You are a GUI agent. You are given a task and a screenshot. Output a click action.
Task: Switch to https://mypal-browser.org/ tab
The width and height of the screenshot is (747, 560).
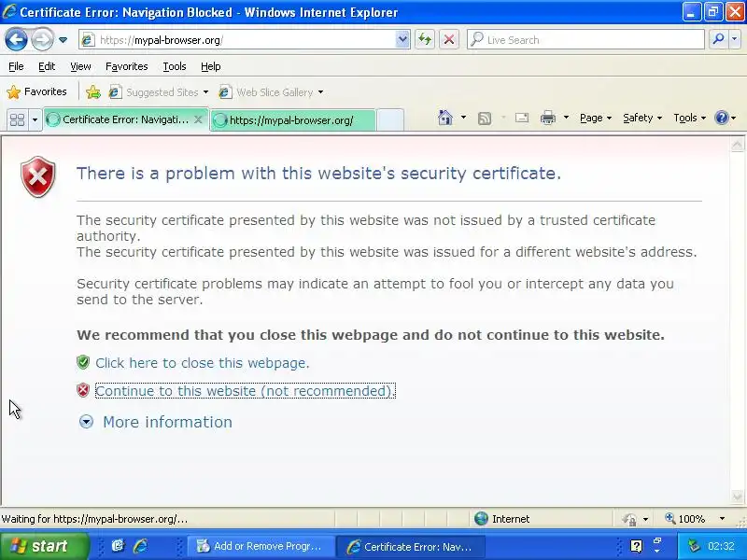point(292,120)
